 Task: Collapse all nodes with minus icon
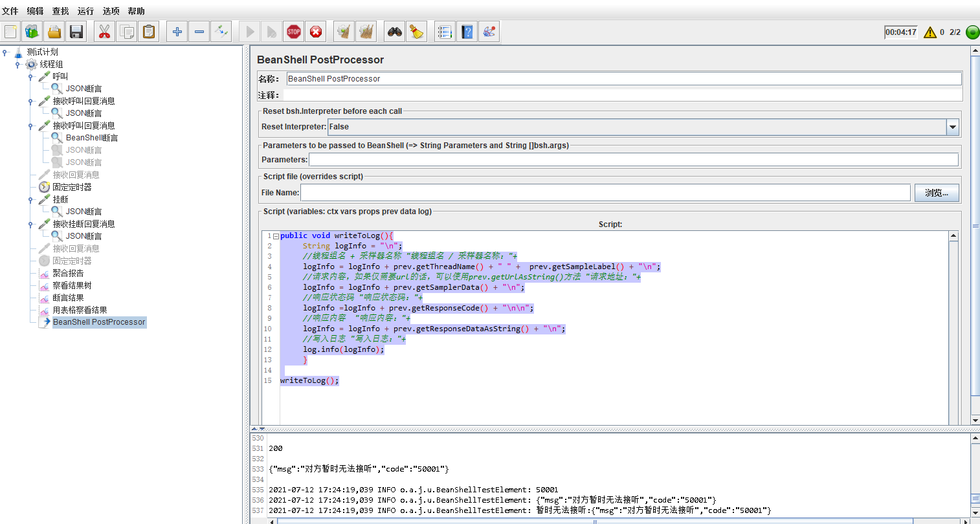pos(199,32)
